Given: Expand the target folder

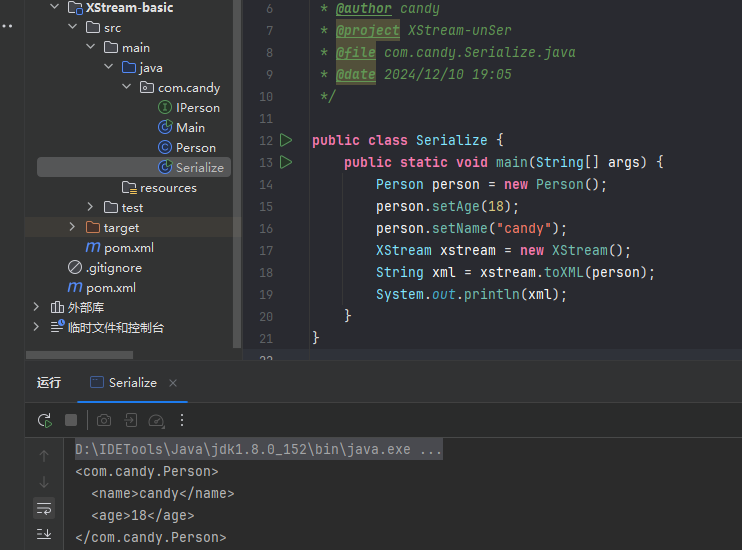Looking at the screenshot, I should (x=72, y=227).
